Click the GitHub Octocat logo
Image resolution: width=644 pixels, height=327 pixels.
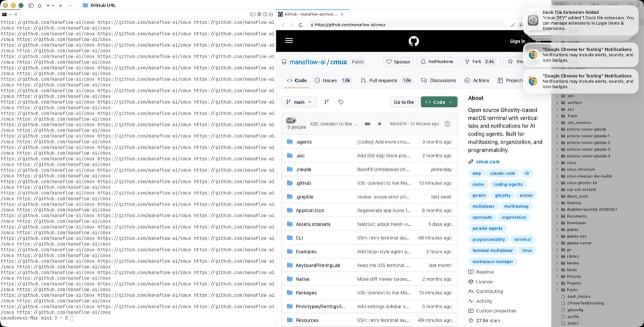(x=414, y=41)
